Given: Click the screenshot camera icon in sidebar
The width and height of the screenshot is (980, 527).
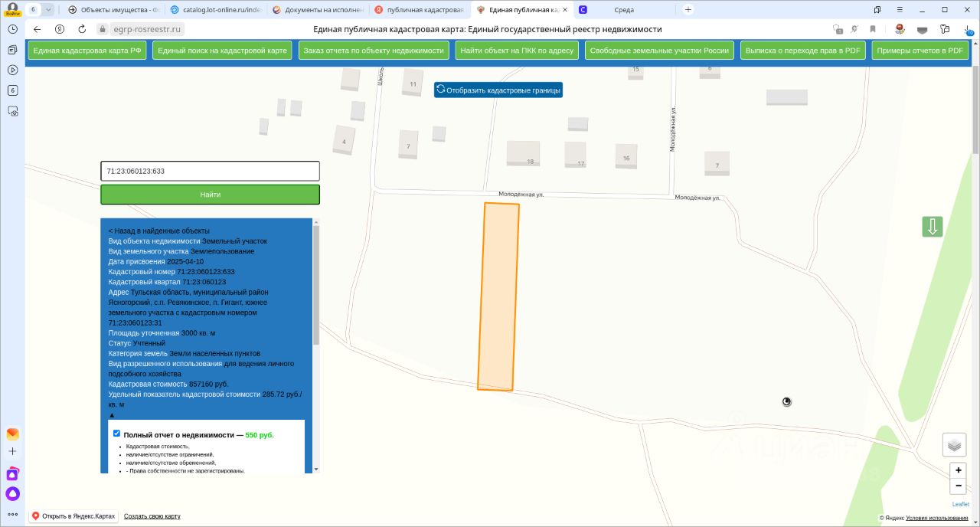Looking at the screenshot, I should 12,111.
